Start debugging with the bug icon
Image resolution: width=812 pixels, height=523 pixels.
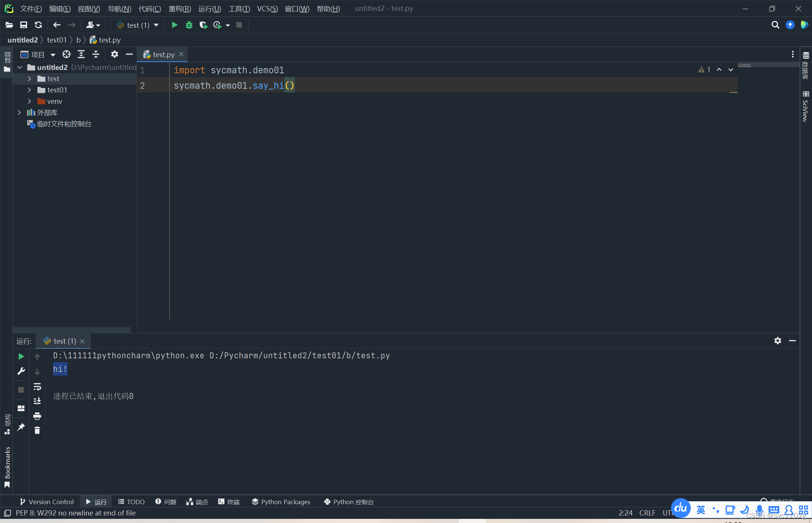(x=189, y=25)
